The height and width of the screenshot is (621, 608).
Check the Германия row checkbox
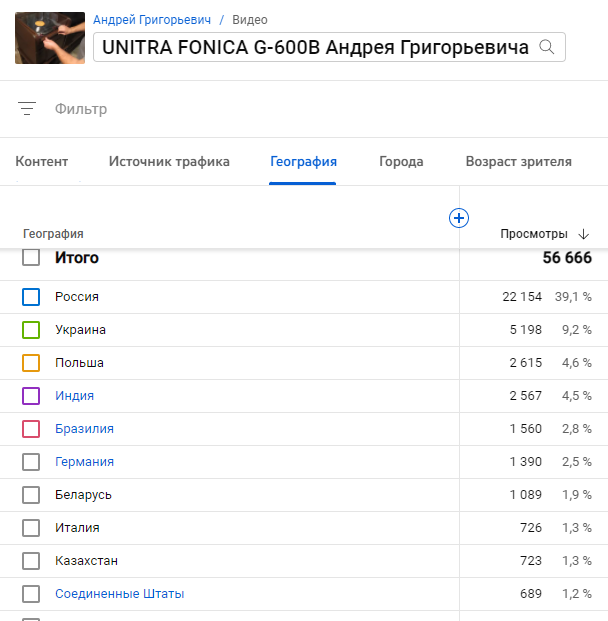(x=31, y=462)
